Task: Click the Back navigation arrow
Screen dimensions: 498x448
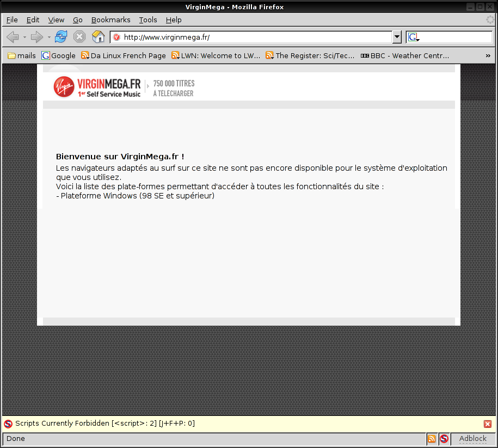Action: pyautogui.click(x=13, y=37)
